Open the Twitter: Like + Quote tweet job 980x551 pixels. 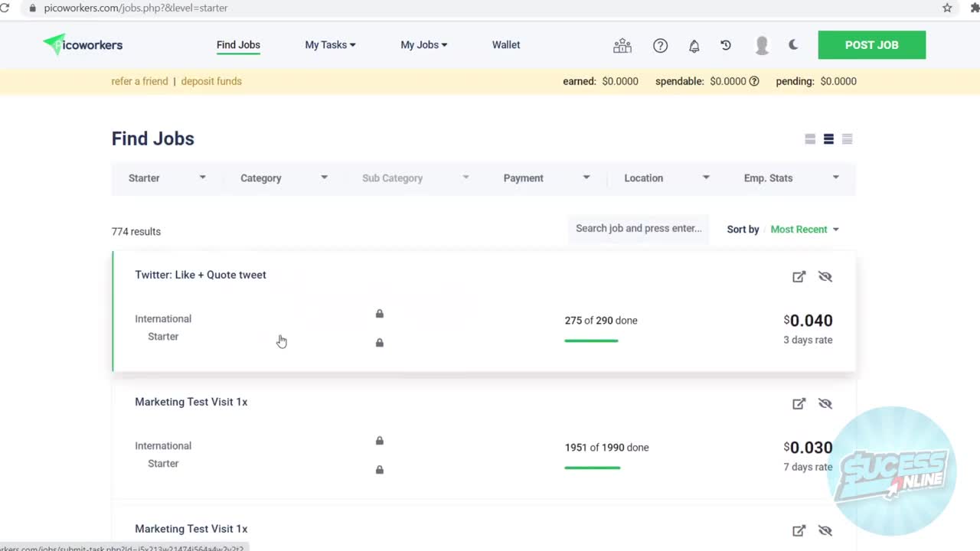(201, 275)
